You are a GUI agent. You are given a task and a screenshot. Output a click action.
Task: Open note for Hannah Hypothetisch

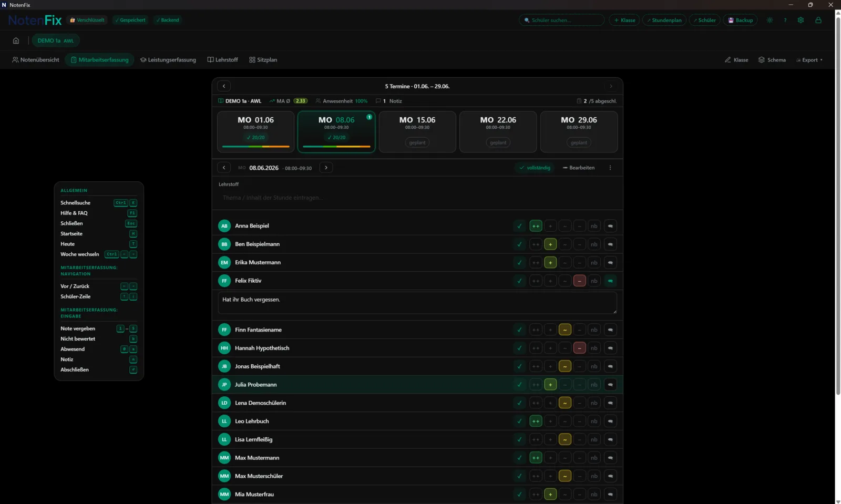pos(610,348)
